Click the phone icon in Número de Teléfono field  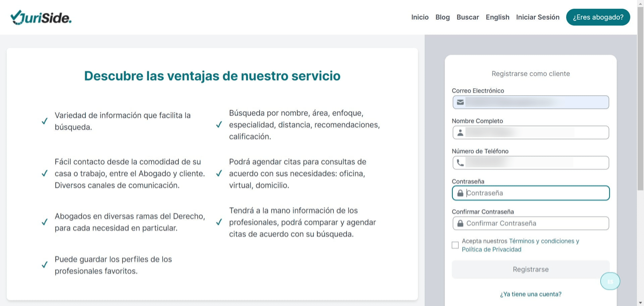coord(460,162)
